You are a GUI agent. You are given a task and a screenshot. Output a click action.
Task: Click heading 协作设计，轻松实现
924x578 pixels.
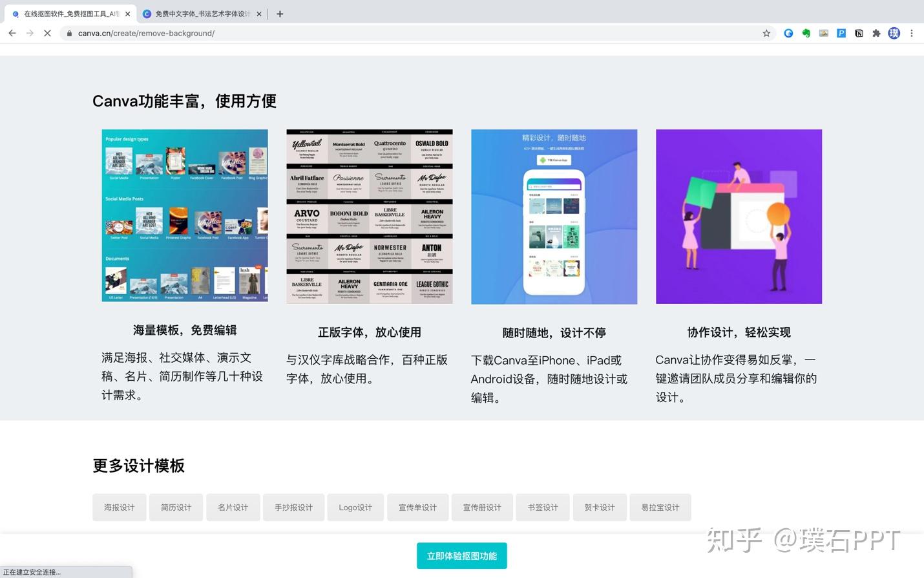pyautogui.click(x=739, y=332)
